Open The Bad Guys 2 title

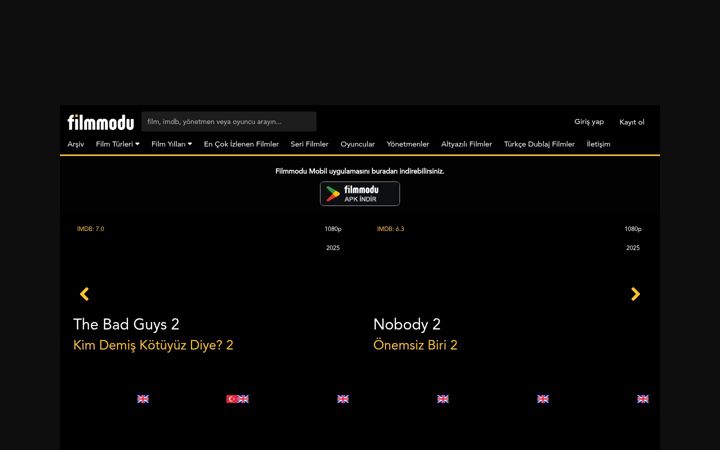[126, 325]
